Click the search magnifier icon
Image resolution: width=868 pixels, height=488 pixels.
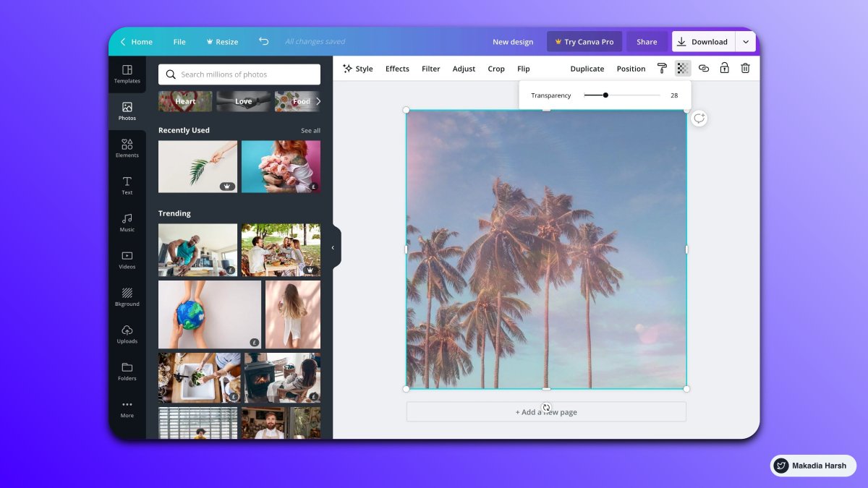(x=171, y=74)
